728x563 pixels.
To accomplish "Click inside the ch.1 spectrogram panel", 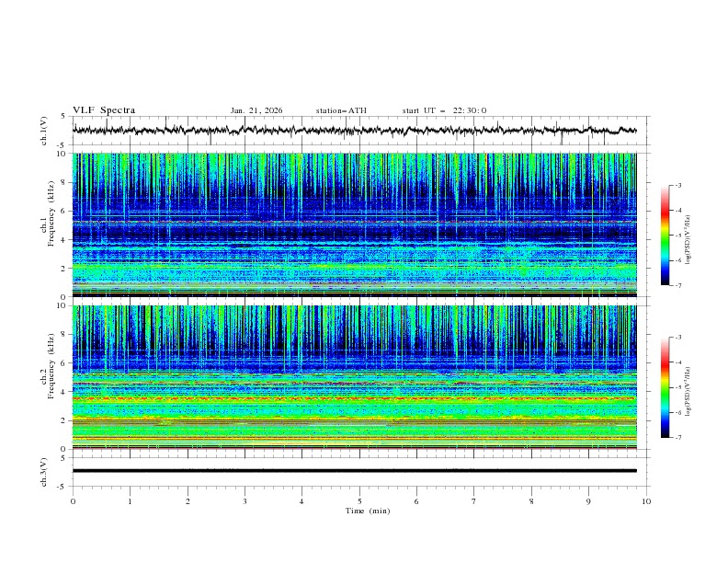I will [354, 224].
